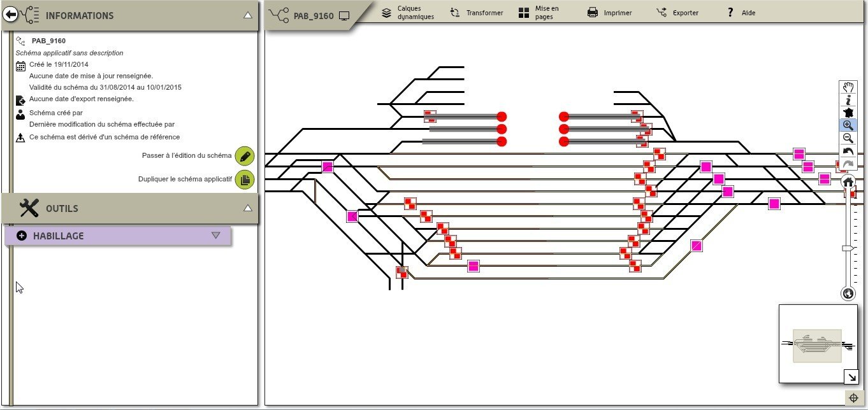This screenshot has width=868, height=410.
Task: Click the user icon beside 'Schéma créé par'
Action: (20, 114)
